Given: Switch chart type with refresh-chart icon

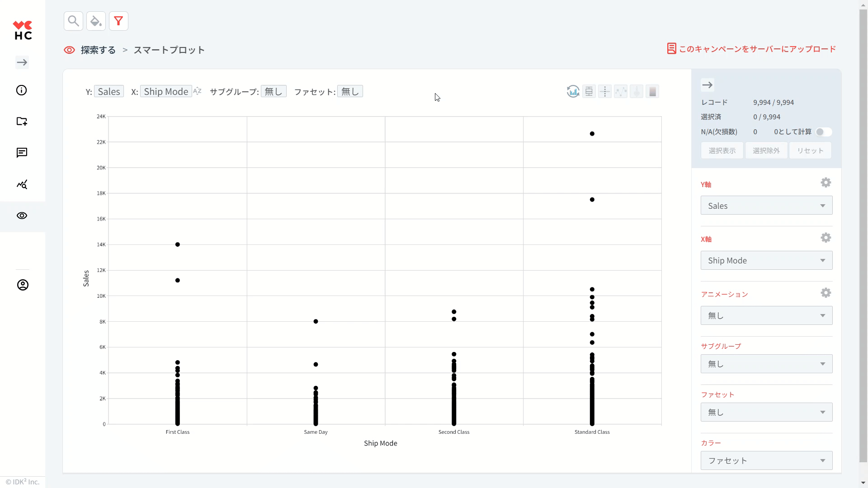Looking at the screenshot, I should point(573,92).
